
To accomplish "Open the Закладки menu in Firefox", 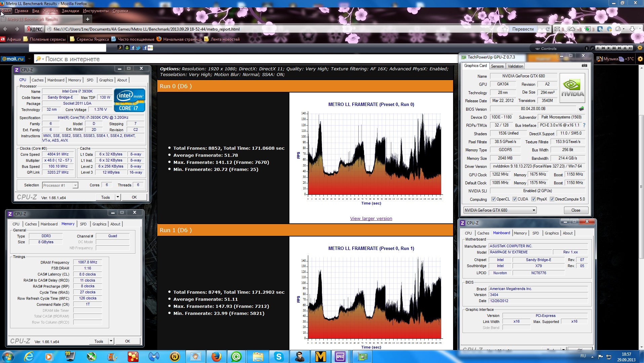I will click(70, 11).
